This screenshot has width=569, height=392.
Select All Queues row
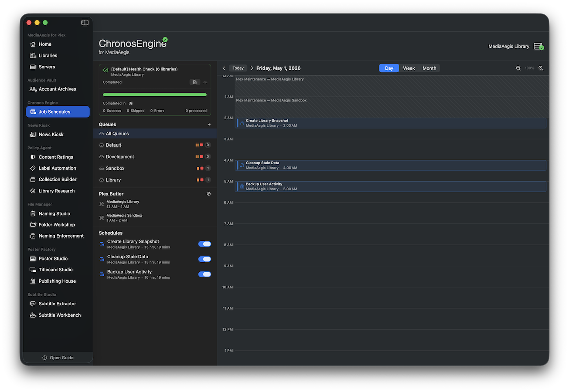click(x=155, y=134)
